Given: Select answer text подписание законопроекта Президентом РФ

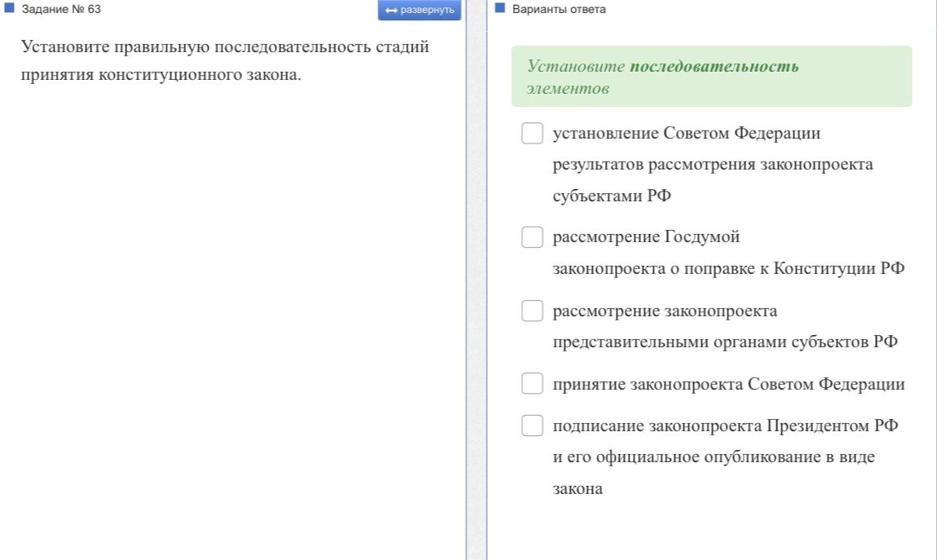Looking at the screenshot, I should coord(726,457).
